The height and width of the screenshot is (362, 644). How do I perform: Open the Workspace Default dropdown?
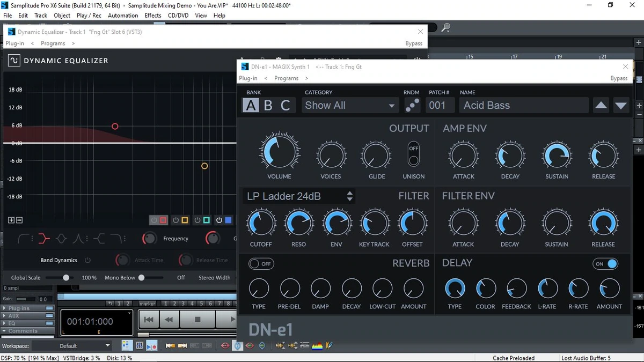[72, 346]
